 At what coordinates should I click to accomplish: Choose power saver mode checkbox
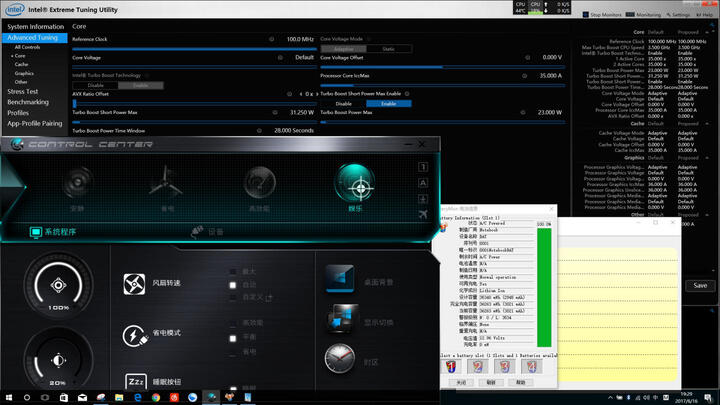click(233, 353)
